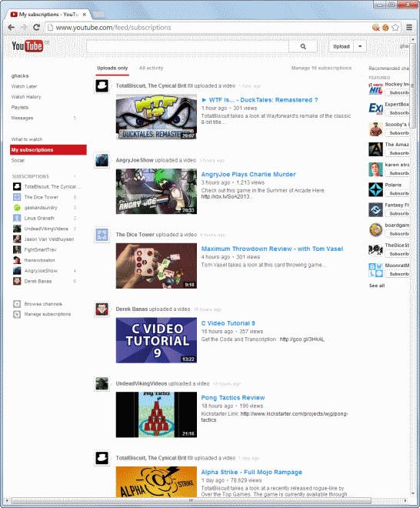Click the DuckTales Remastered video thumbnail

click(156, 117)
